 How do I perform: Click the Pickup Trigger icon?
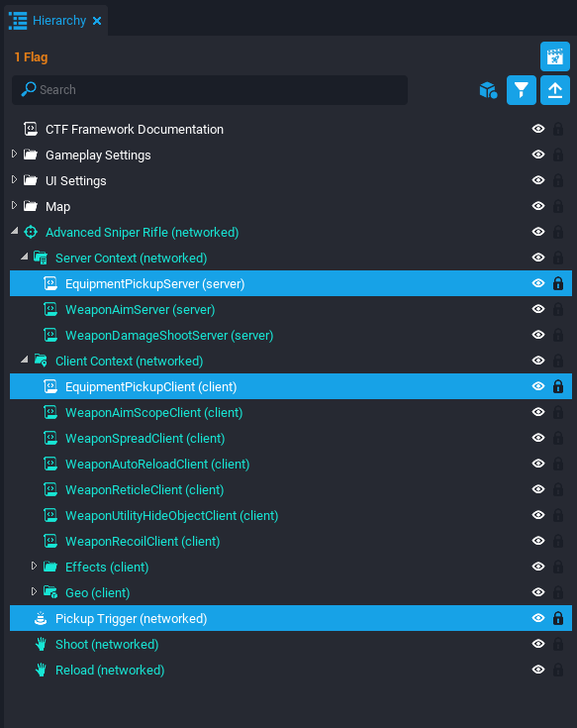point(41,618)
